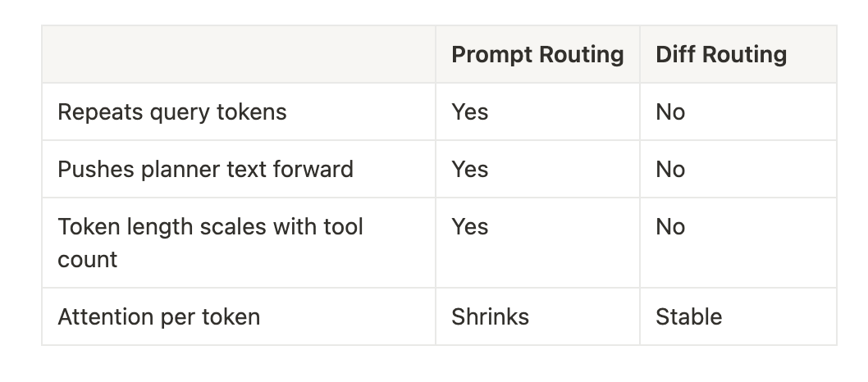Select the 'Pushes planner text forward' cell
The height and width of the screenshot is (382, 868).
point(239,169)
